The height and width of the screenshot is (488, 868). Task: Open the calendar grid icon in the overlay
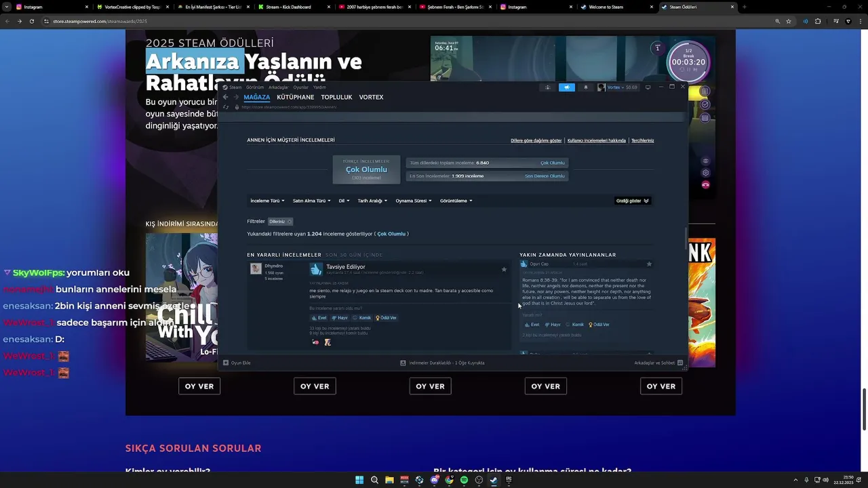(x=705, y=118)
